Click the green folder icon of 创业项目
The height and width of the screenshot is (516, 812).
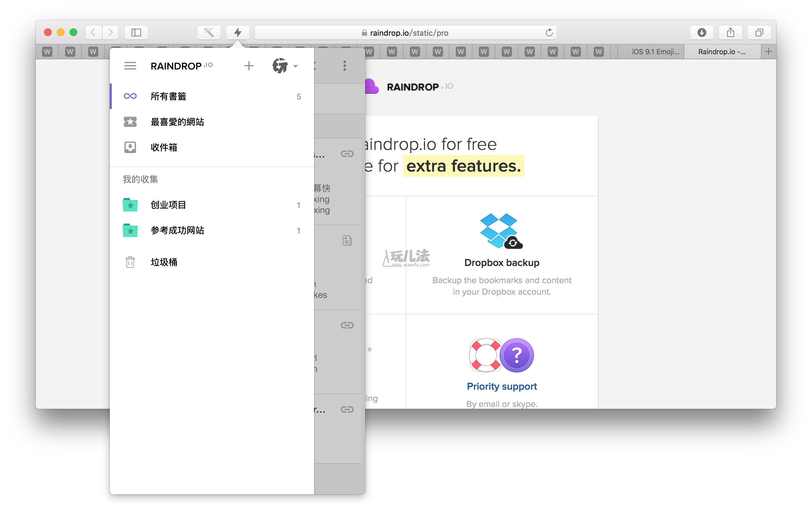(x=130, y=205)
